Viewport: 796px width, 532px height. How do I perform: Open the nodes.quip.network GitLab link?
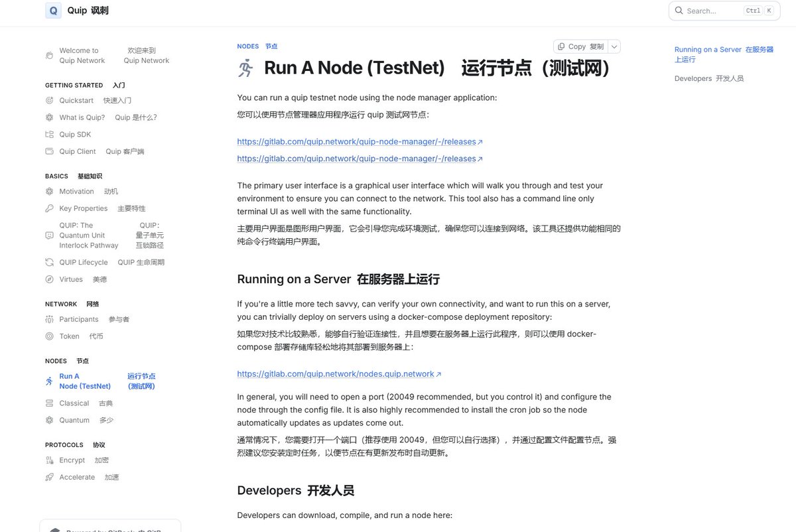(x=339, y=374)
